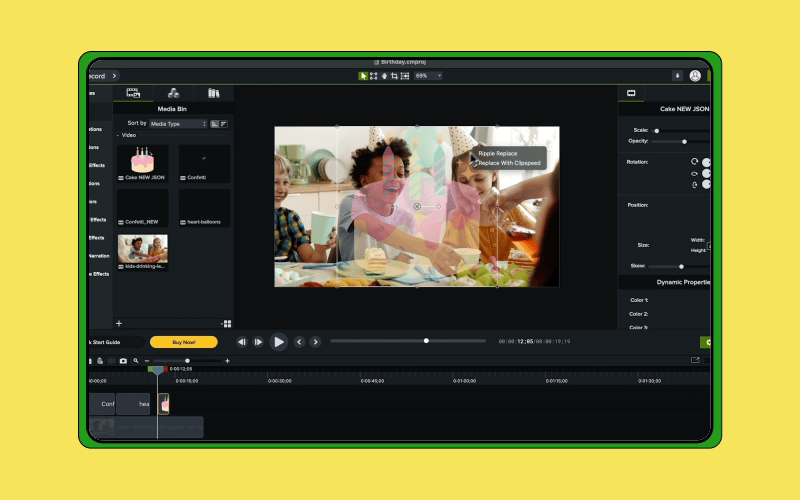Click the timeline magnifier zoom icon

(x=136, y=361)
